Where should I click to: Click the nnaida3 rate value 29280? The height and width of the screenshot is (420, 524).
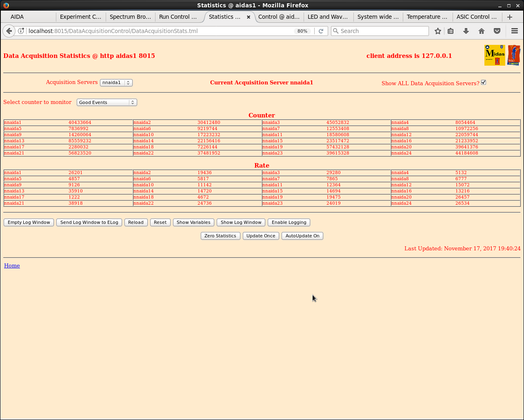tap(333, 172)
